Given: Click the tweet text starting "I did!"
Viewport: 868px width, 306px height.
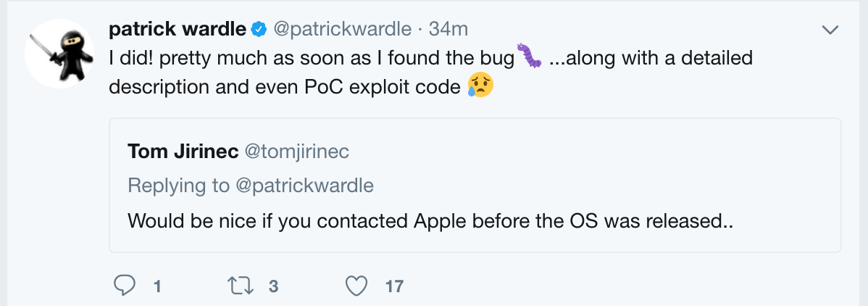Looking at the screenshot, I should (310, 57).
